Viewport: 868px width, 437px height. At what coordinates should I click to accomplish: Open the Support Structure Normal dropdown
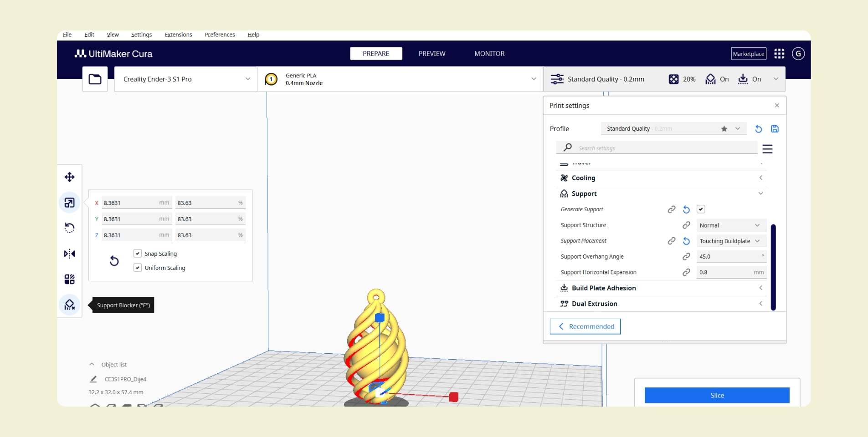tap(731, 225)
